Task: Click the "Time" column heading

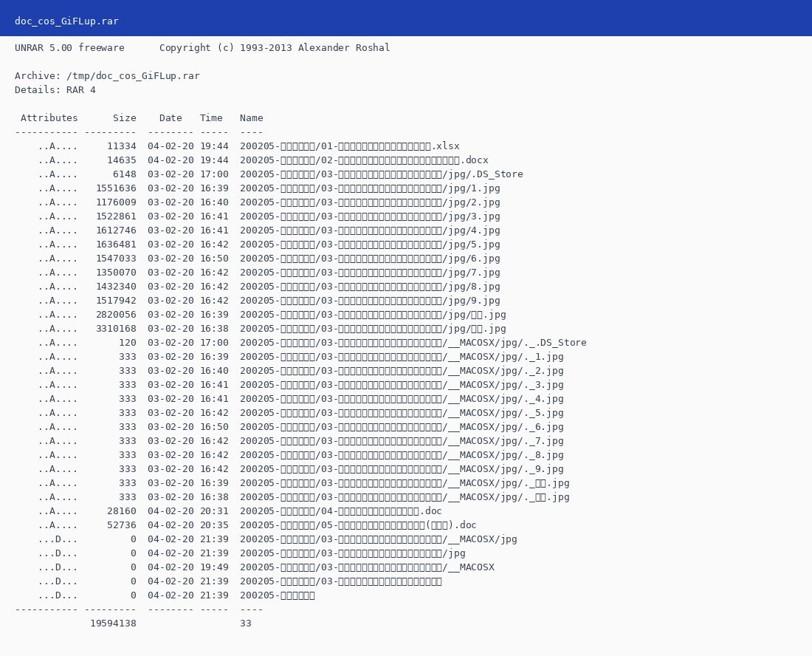Action: click(211, 117)
